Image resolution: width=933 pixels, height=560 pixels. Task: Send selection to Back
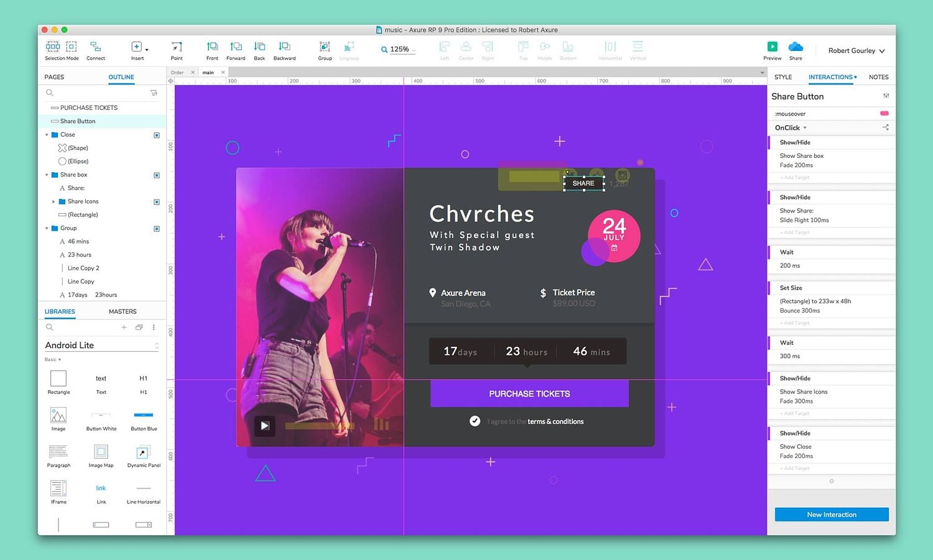click(259, 47)
